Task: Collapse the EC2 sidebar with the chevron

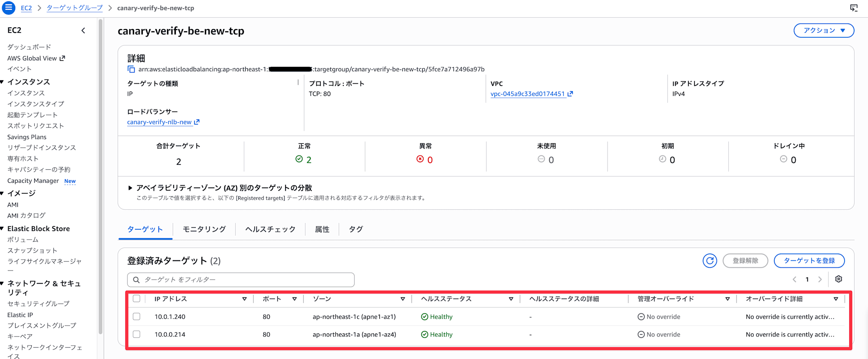Action: tap(83, 30)
